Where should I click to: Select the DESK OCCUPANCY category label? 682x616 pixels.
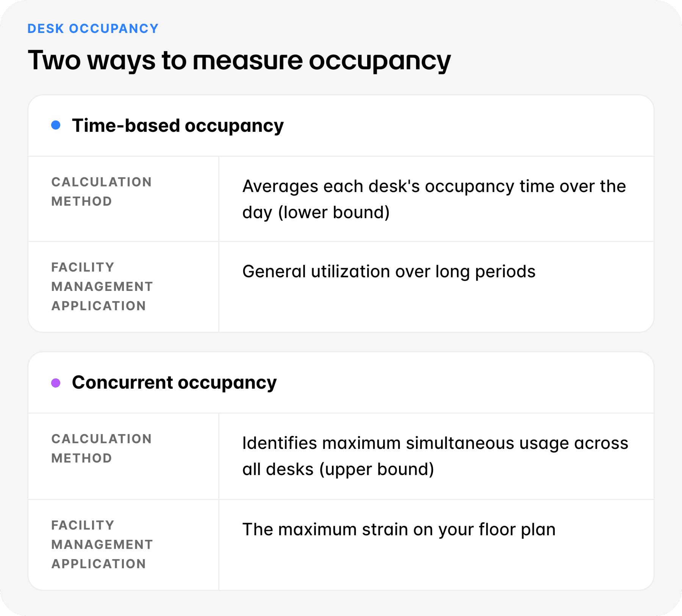pyautogui.click(x=93, y=29)
